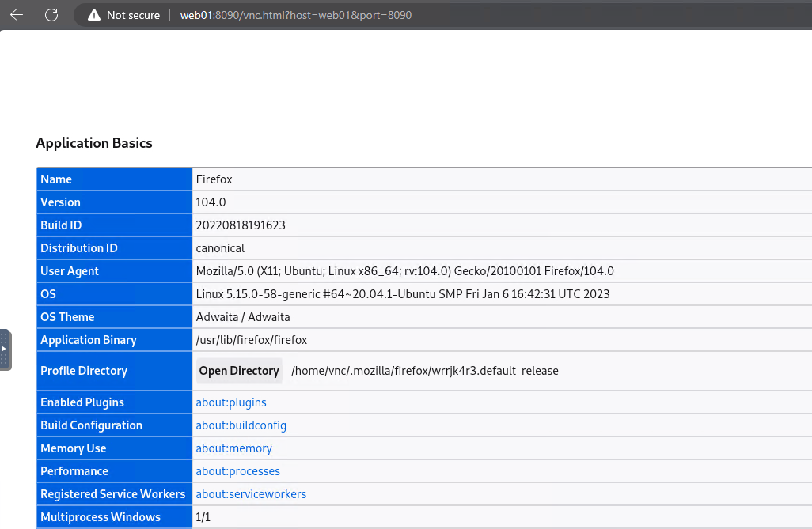Image resolution: width=812 pixels, height=529 pixels.
Task: Click the Application Basics heading
Action: pos(93,143)
